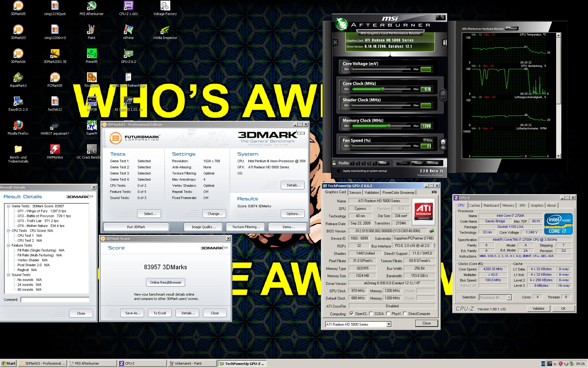The width and height of the screenshot is (588, 368).
Task: Open the MSI Afterburner desktop shortcut
Action: tap(91, 6)
